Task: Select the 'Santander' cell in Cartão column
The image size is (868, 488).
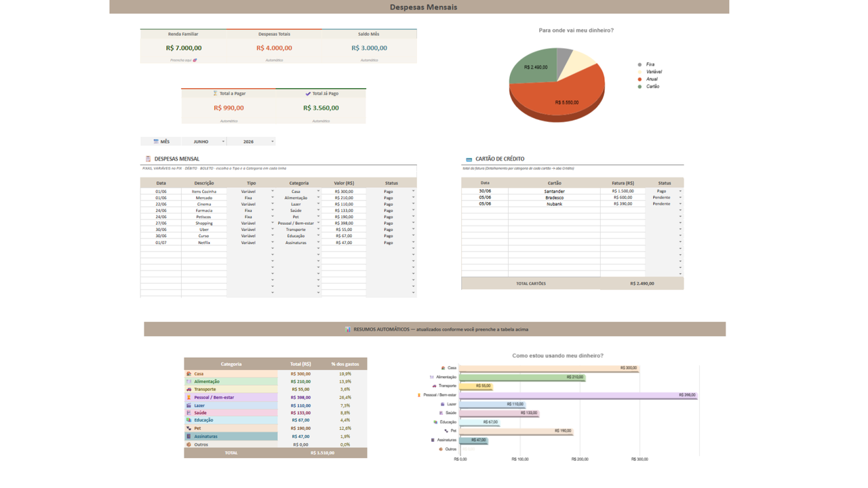Action: pos(554,191)
